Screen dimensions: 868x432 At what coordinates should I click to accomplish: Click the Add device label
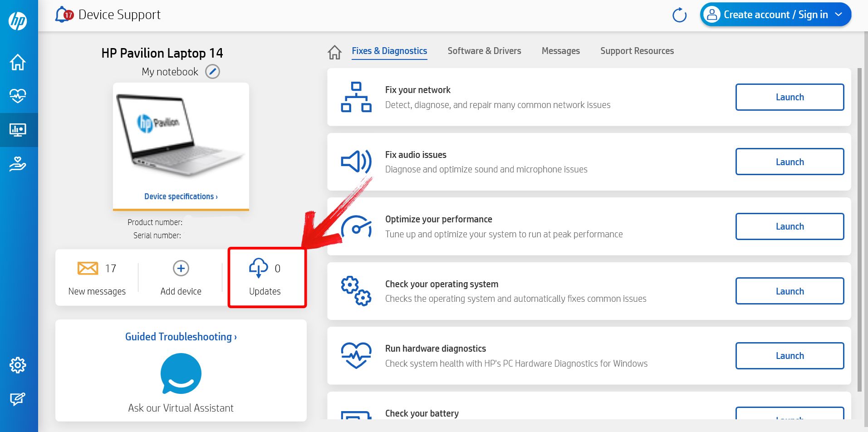tap(181, 291)
